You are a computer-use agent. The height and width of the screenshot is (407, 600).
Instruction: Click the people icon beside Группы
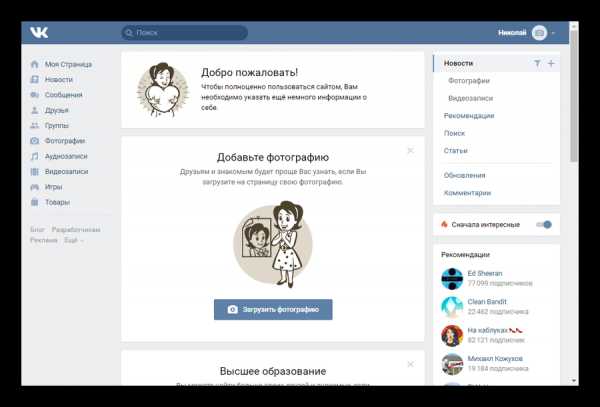[34, 125]
